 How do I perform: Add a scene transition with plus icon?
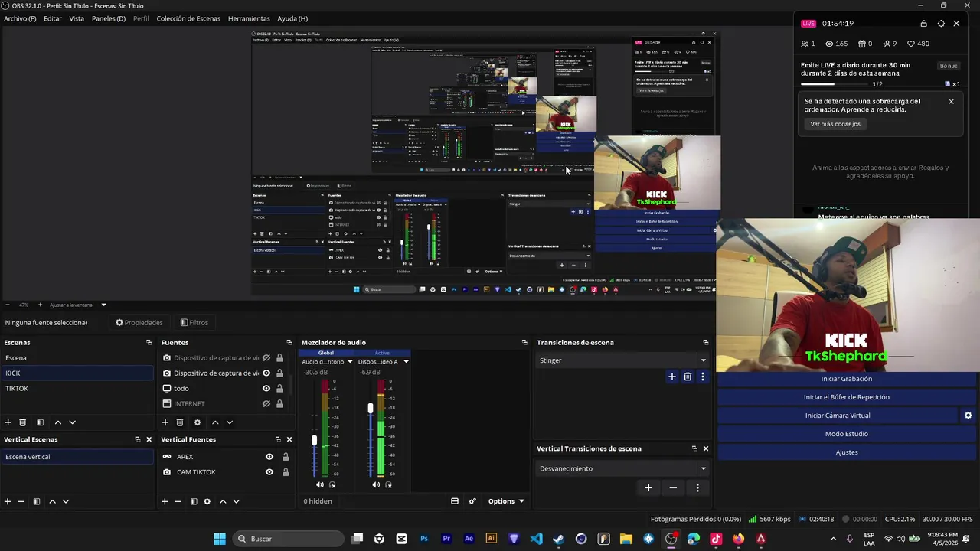pos(672,377)
